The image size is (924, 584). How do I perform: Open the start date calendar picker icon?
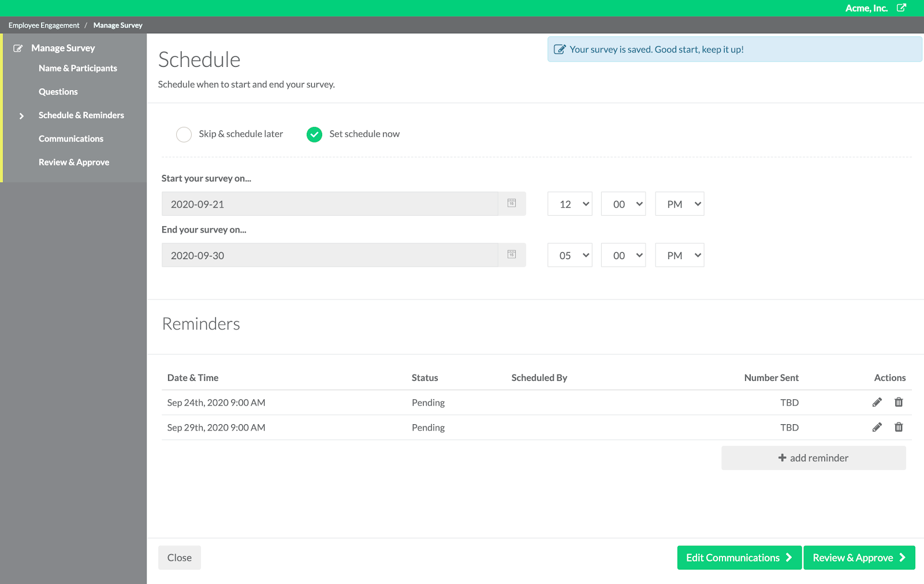[512, 203]
